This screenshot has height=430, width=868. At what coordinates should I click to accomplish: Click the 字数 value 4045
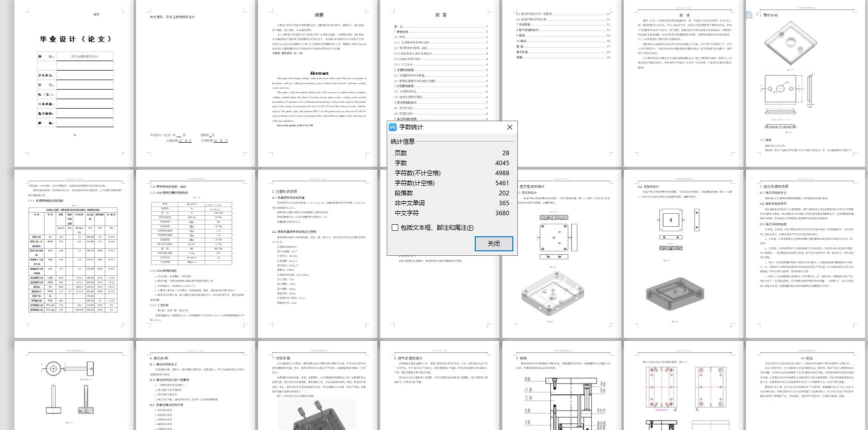(x=502, y=163)
